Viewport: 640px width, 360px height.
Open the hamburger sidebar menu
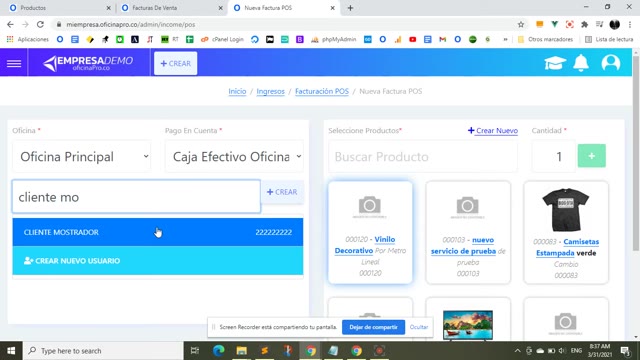coord(14,63)
